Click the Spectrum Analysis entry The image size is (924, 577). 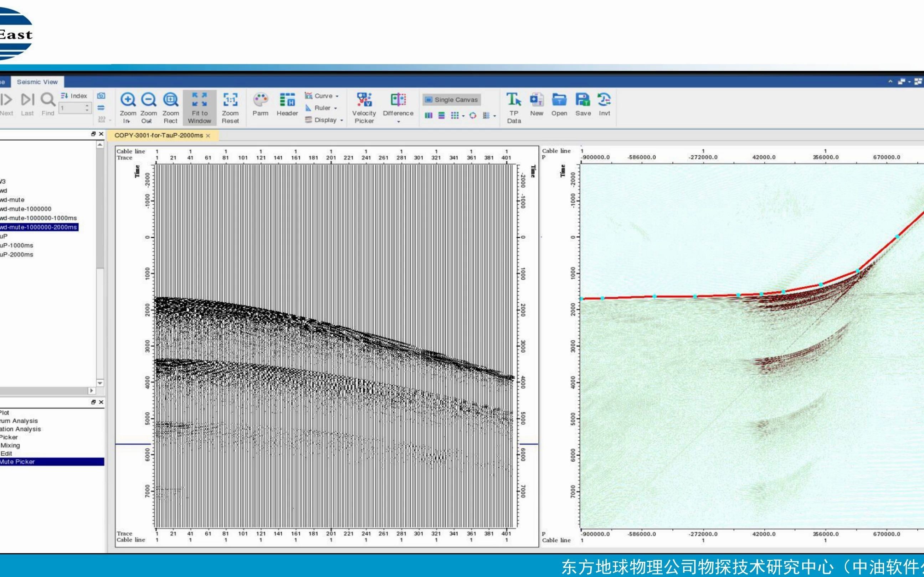point(19,421)
